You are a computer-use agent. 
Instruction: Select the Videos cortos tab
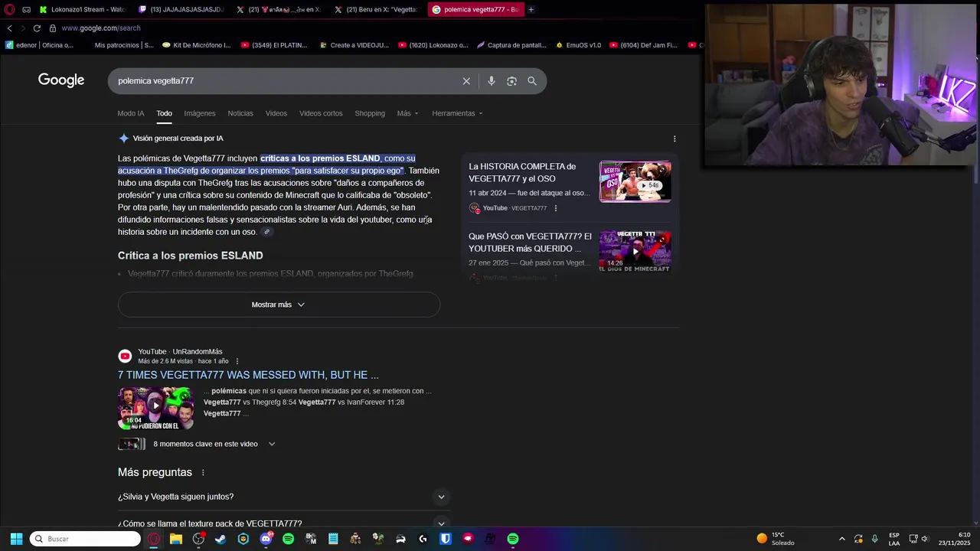321,113
